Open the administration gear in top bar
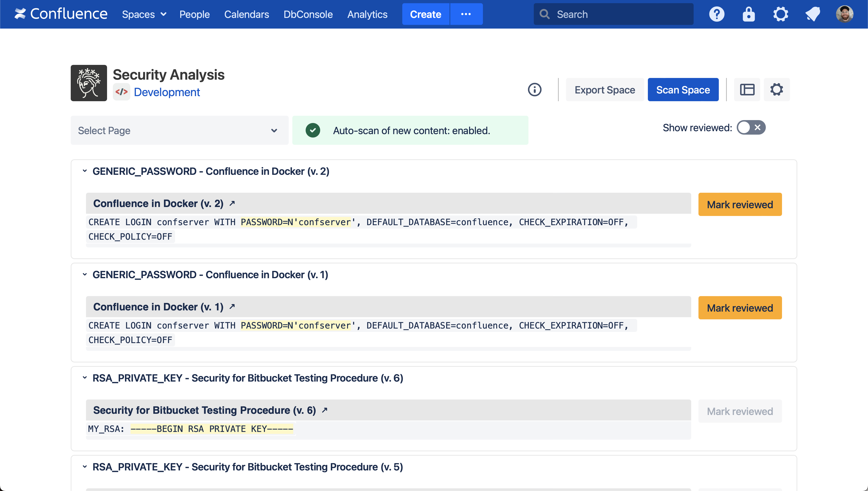This screenshot has width=868, height=491. pos(780,14)
